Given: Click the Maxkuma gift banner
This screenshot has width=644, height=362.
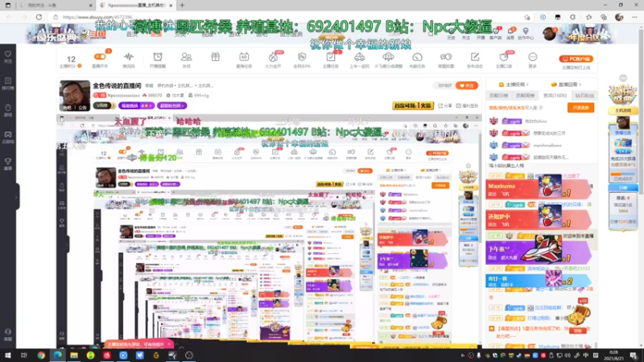Looking at the screenshot, I should [x=539, y=189].
